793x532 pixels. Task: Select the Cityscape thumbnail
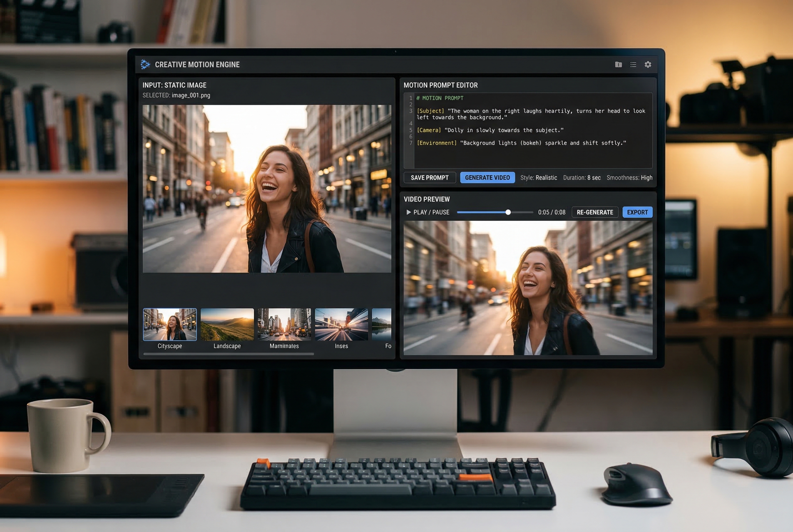point(170,324)
